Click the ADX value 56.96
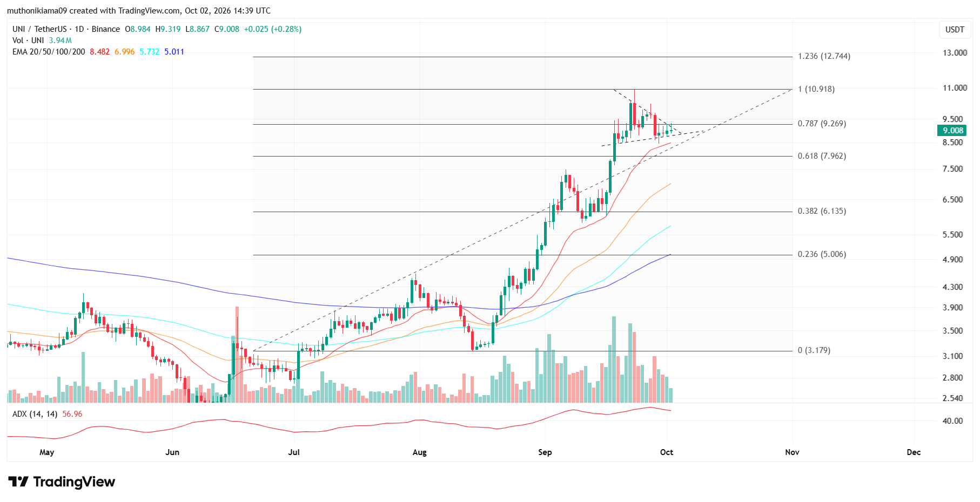980x502 pixels. click(x=72, y=414)
